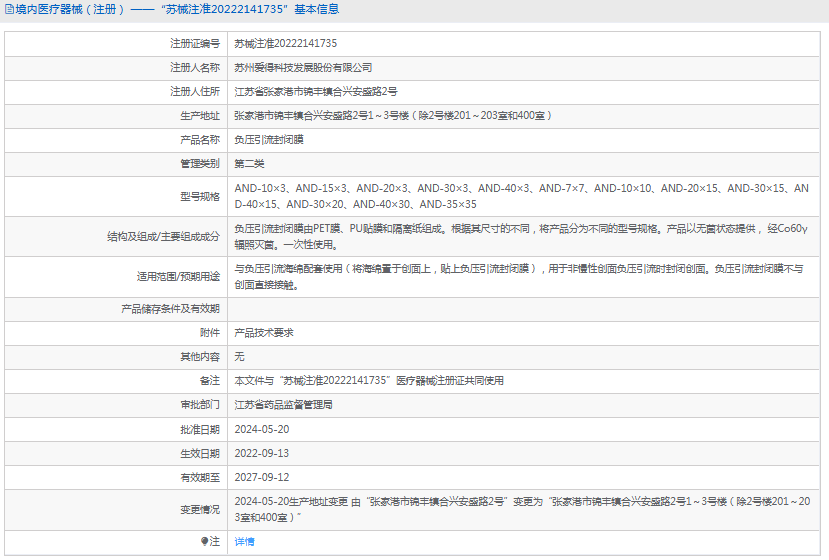Select the change record text about 生产地址变更

pos(522,509)
